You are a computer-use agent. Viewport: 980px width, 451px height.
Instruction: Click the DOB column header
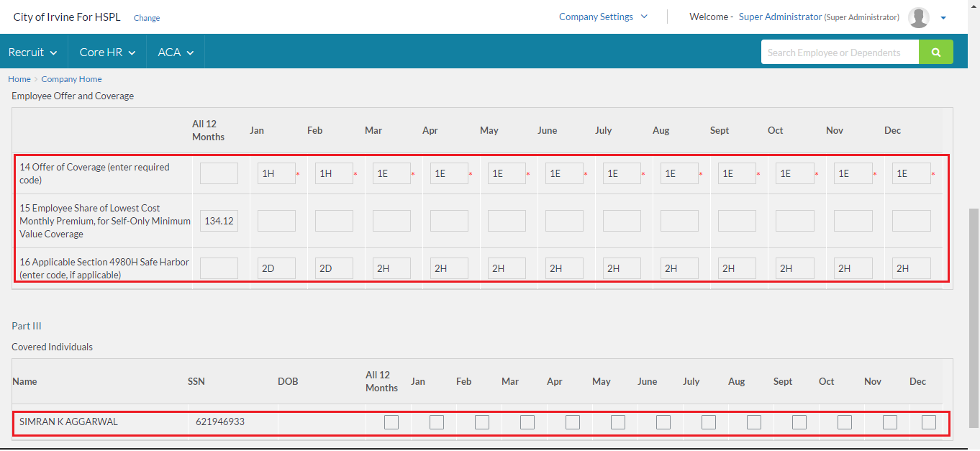(x=288, y=381)
